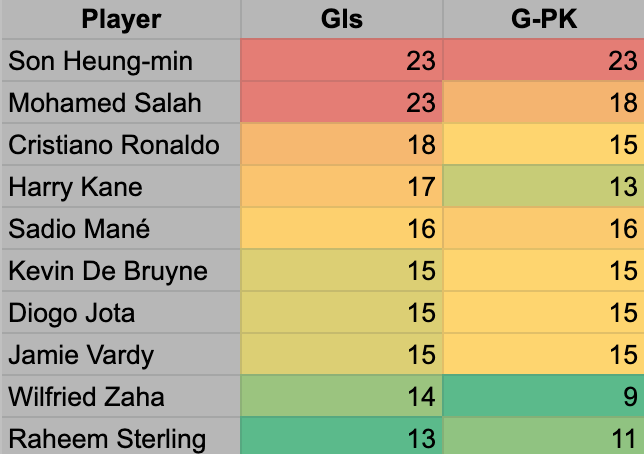This screenshot has height=454, width=644.
Task: Click the Player column header
Action: pos(120,19)
